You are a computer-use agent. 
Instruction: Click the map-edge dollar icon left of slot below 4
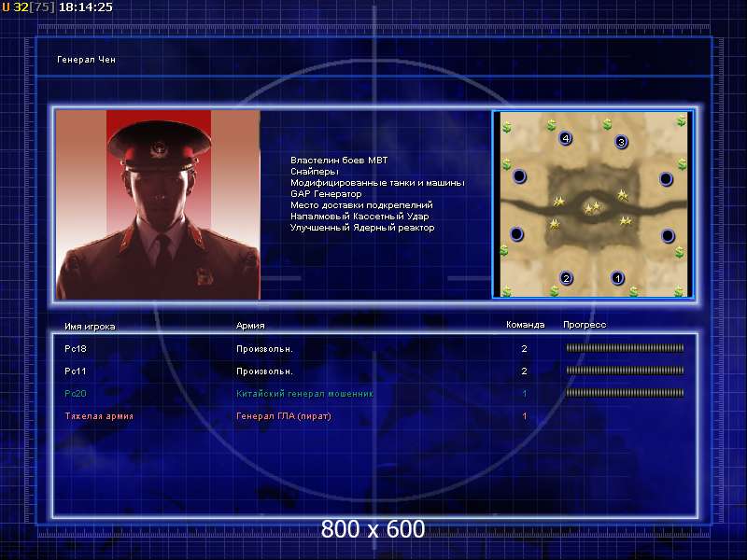[x=506, y=164]
